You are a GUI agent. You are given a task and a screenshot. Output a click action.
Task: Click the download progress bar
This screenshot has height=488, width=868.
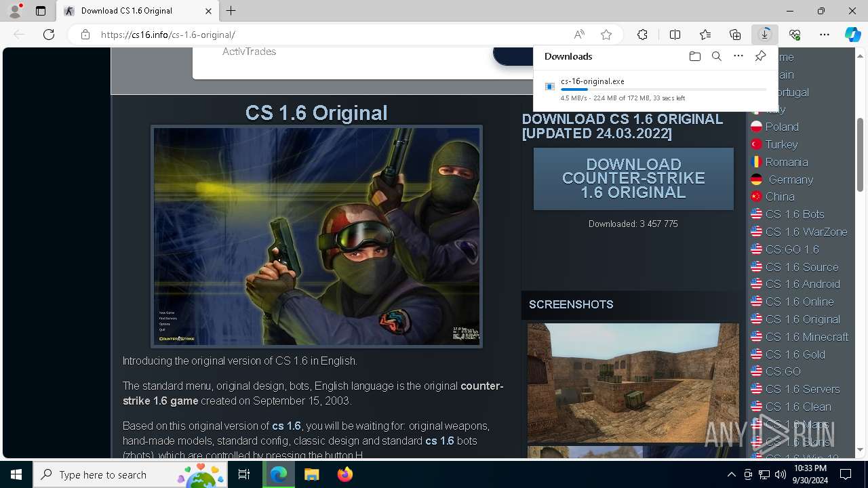tap(663, 89)
